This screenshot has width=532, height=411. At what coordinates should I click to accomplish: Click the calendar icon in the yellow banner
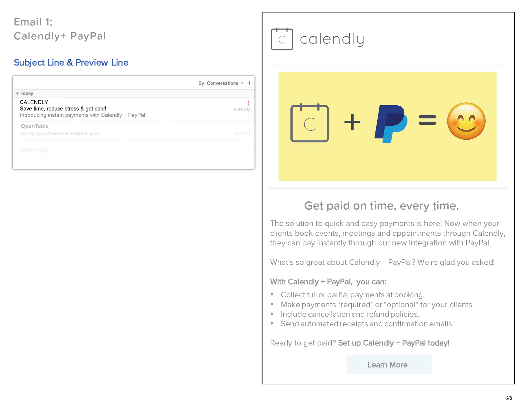tap(310, 123)
